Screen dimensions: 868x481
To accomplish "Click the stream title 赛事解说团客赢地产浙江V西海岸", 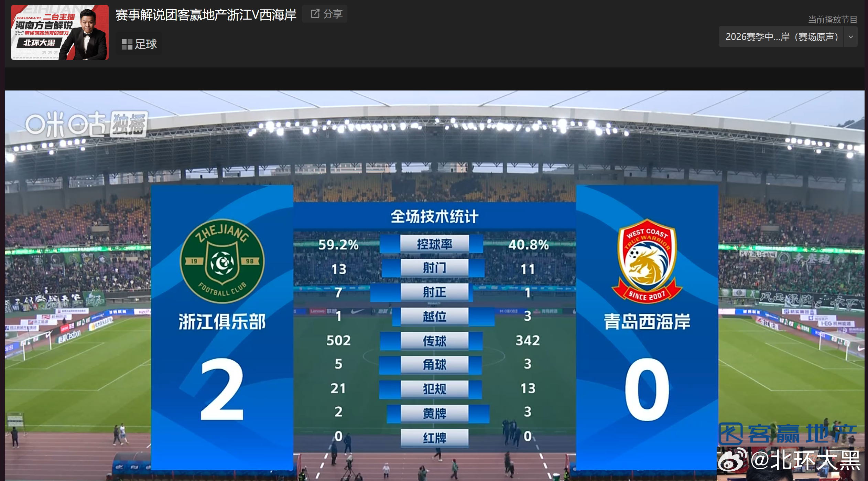I will pos(206,15).
